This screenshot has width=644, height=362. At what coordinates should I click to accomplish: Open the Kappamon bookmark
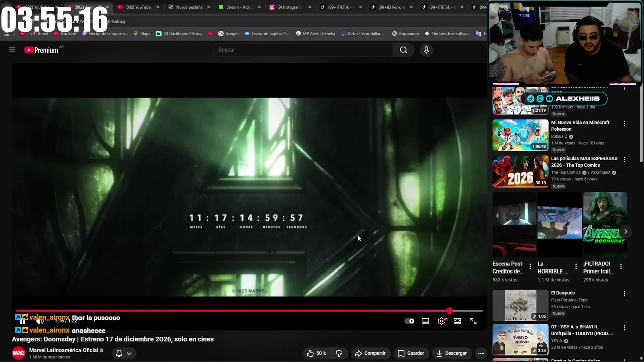[405, 34]
